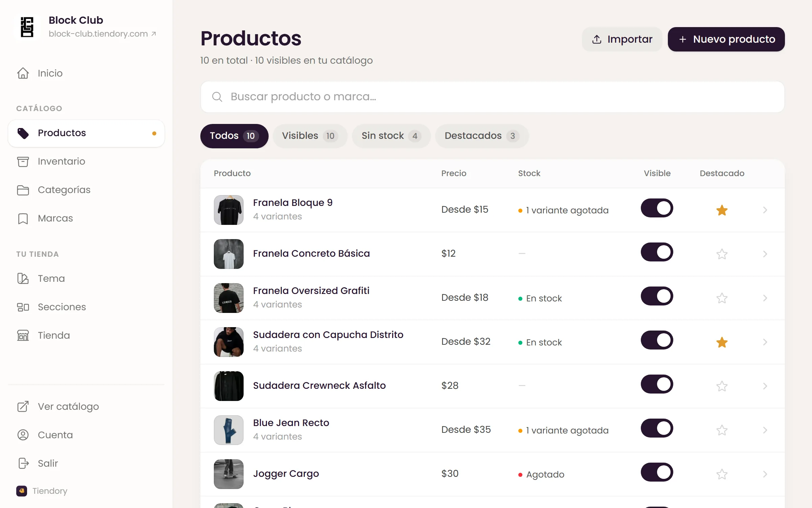
Task: Star Jogger Cargo as destacado
Action: (x=722, y=474)
